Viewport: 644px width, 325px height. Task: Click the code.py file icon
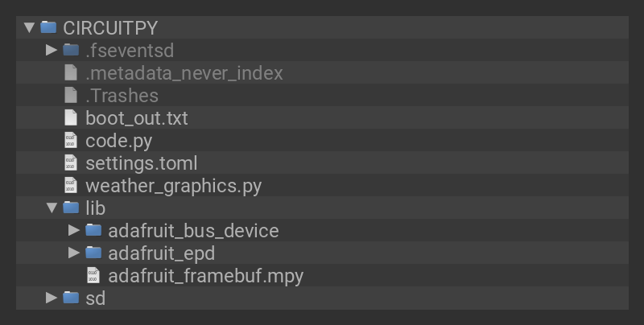71,141
